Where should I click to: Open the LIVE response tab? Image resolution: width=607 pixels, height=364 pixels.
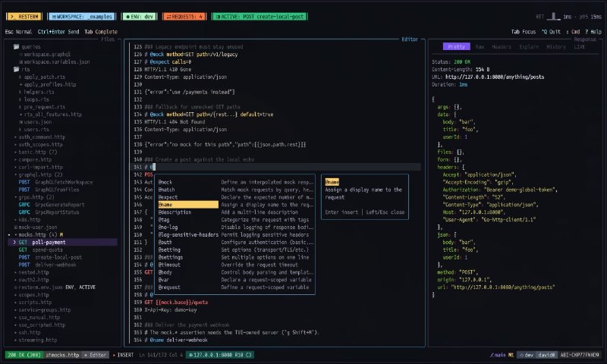point(579,46)
